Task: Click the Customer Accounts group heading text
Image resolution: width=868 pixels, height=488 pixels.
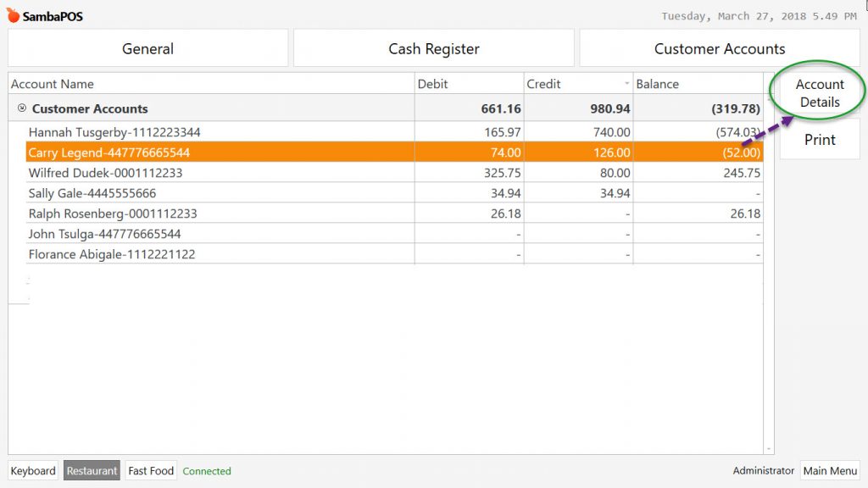Action: point(90,109)
